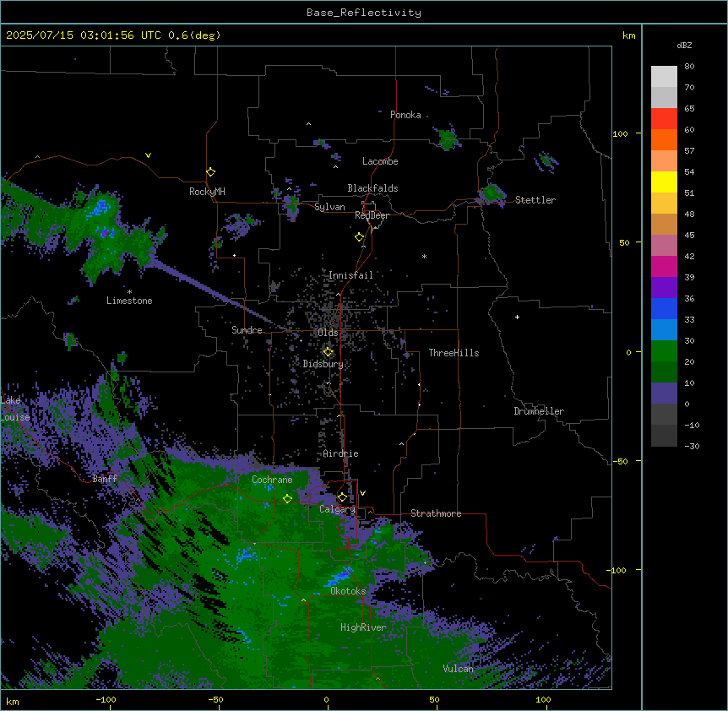The image size is (728, 711).
Task: Click the yellow v marker northwest of RockyMH
Action: (148, 155)
